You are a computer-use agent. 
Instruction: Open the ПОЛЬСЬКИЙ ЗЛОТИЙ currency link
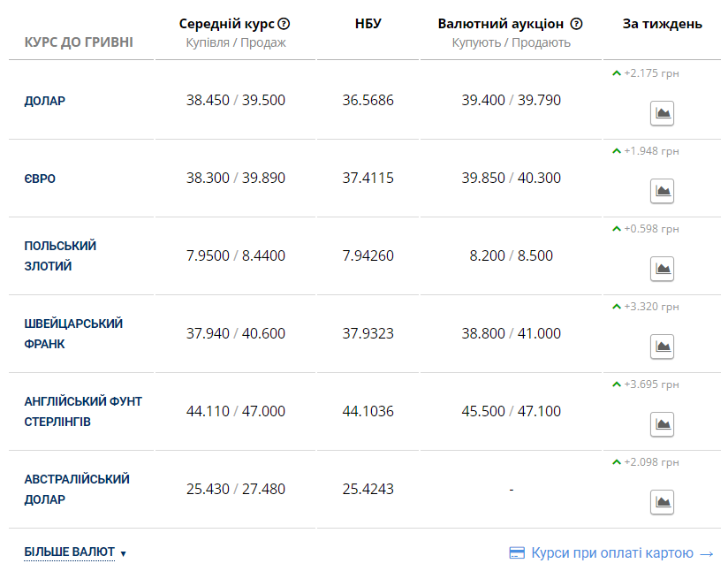pos(60,255)
